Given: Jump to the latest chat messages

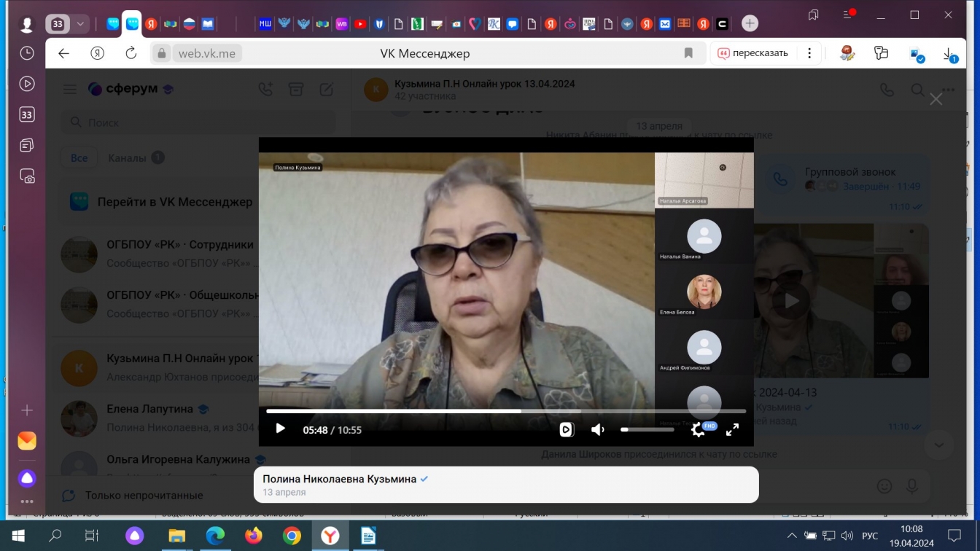Looking at the screenshot, I should (939, 445).
